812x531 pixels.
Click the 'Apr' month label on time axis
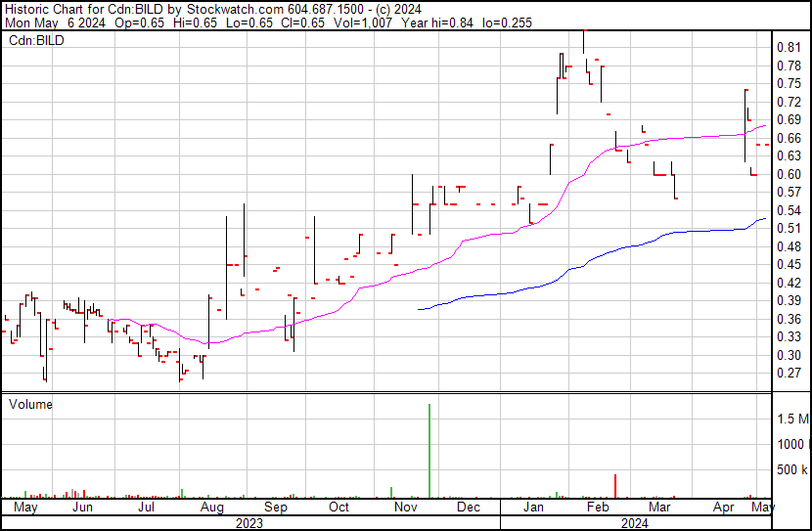pyautogui.click(x=723, y=508)
